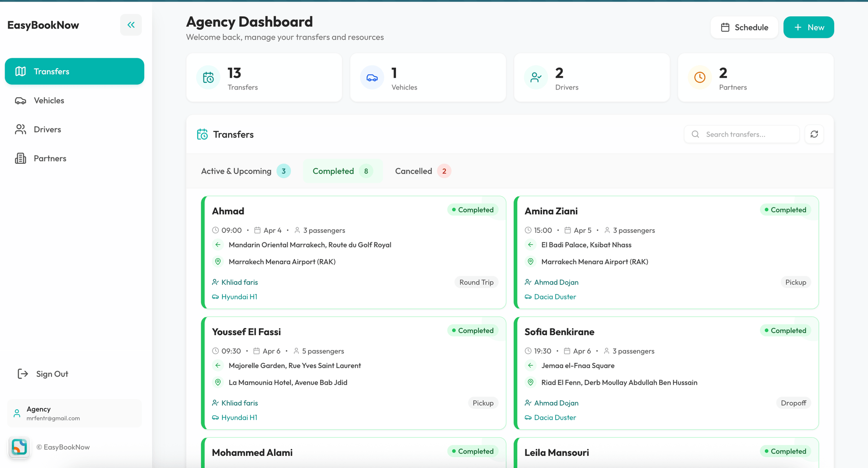Click the Agency account profile card
Image resolution: width=868 pixels, height=468 pixels.
[x=75, y=413]
